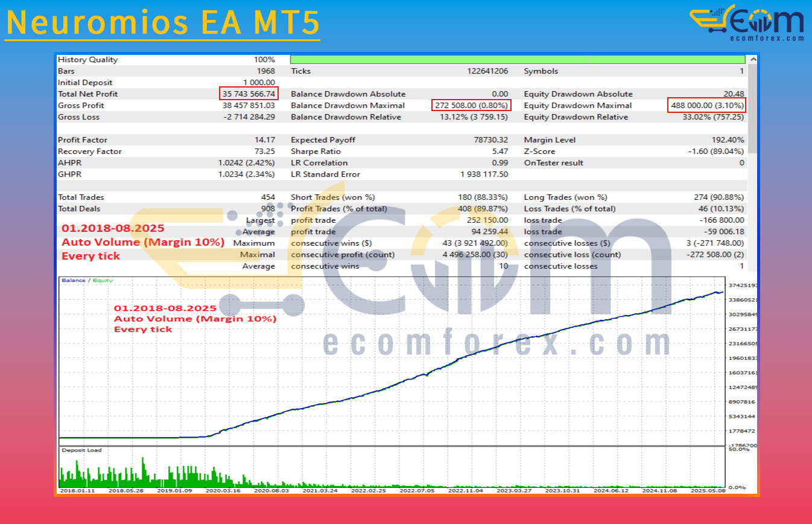Image resolution: width=812 pixels, height=524 pixels.
Task: Select Balance Drawdown Maximal value 272 508.00 (0.80%)
Action: tap(472, 106)
